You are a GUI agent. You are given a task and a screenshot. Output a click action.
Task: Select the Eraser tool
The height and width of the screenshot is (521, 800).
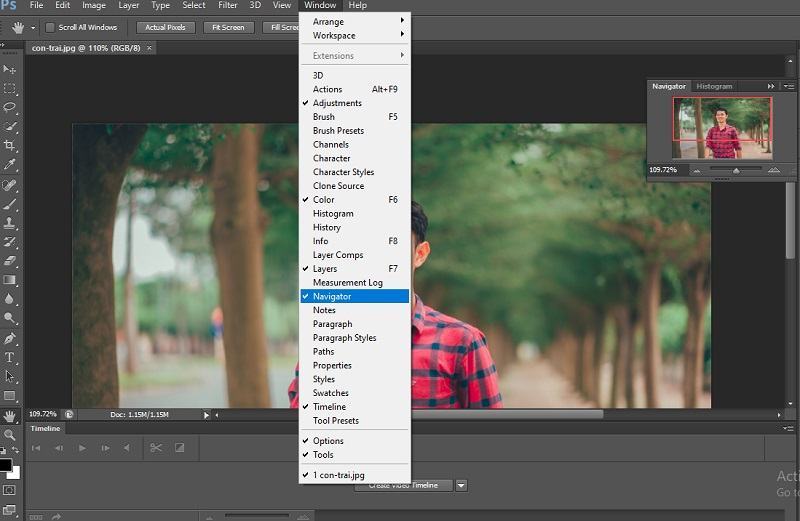(9, 261)
